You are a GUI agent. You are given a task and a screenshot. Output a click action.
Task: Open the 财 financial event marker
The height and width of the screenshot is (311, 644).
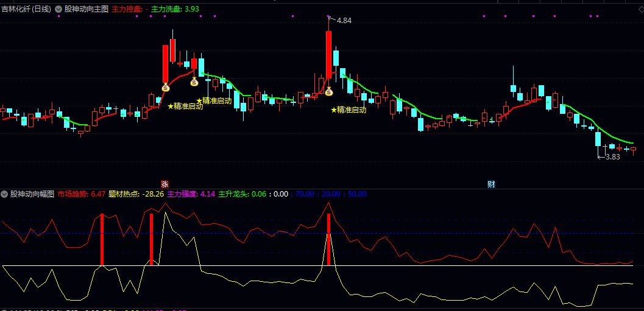[491, 184]
